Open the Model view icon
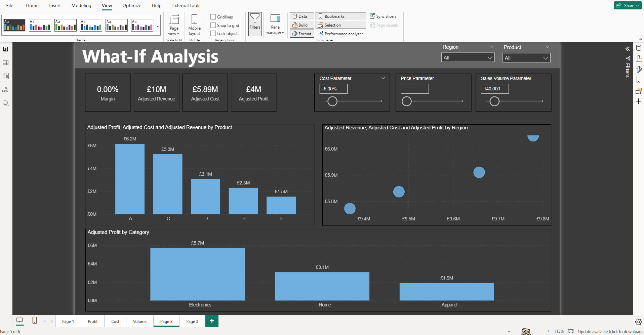This screenshot has height=335, width=644. pos(5,76)
